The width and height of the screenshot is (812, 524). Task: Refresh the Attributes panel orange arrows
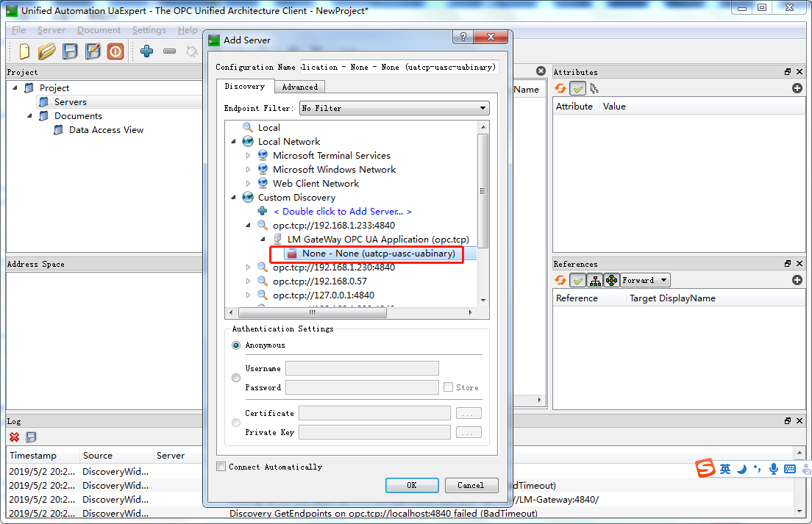pos(560,88)
